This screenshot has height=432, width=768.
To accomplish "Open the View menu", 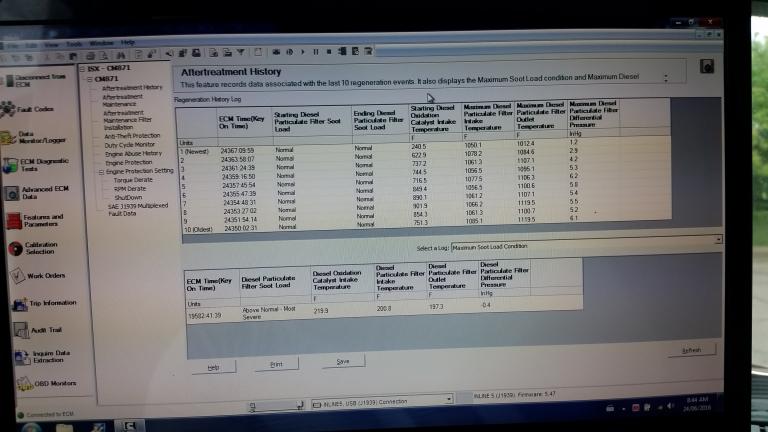I will pos(51,45).
